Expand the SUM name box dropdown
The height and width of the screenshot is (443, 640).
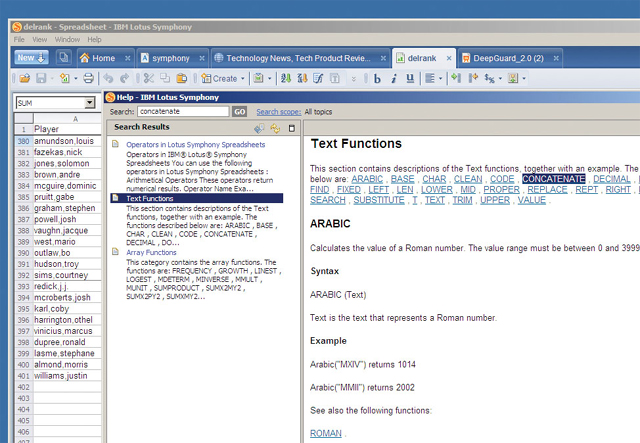point(90,103)
